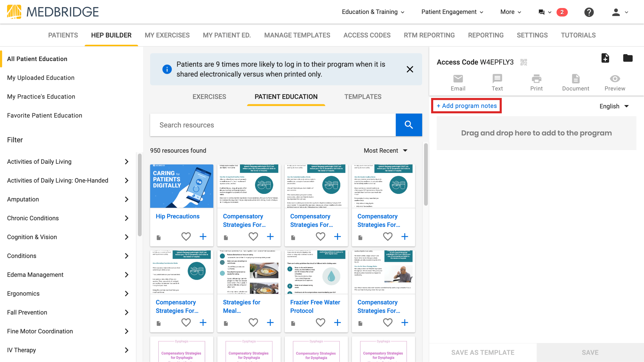Open the user account profile icon
The height and width of the screenshot is (362, 644).
(616, 12)
